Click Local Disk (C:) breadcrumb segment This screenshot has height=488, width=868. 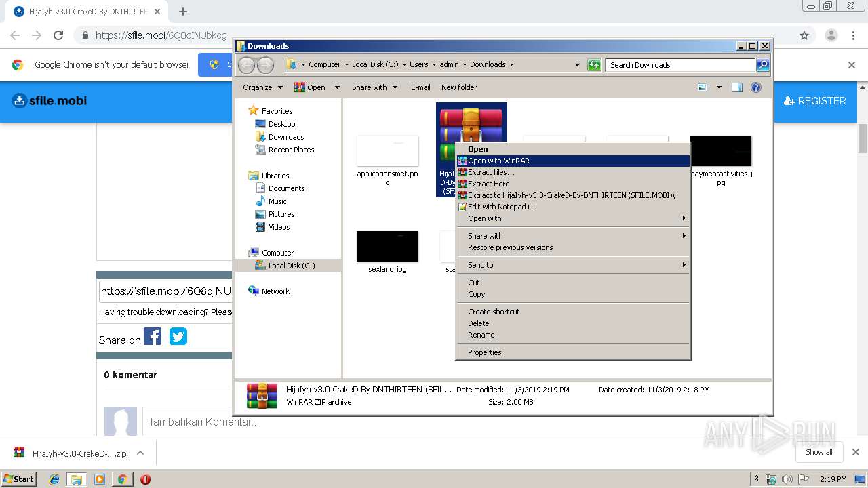[375, 65]
